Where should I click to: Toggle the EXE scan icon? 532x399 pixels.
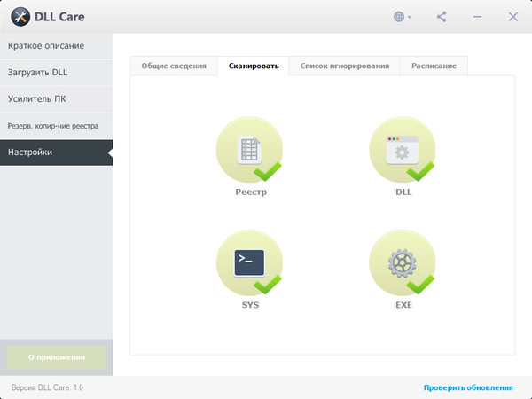pos(403,262)
